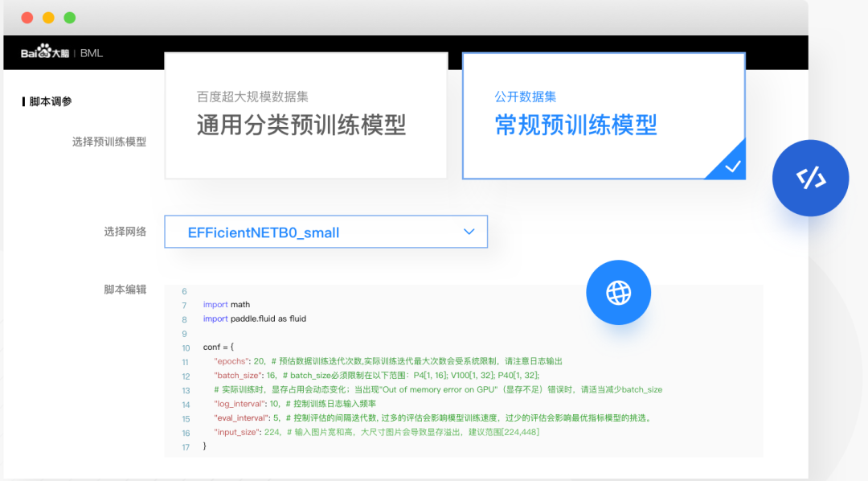Click the 'import paddle.fluid as fluid' line
The width and height of the screenshot is (868, 481).
coord(254,319)
